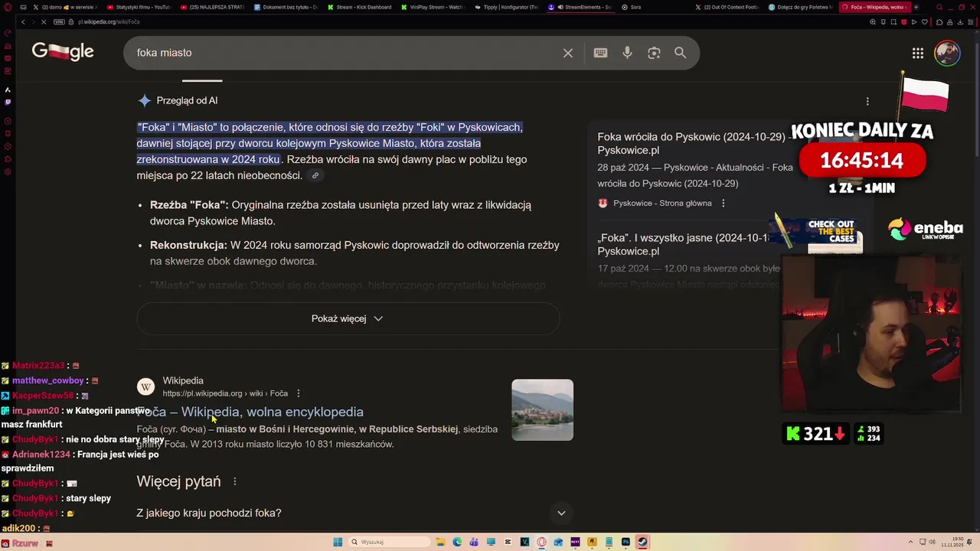Click the Foča town thumbnail image
The height and width of the screenshot is (551, 980).
point(542,410)
